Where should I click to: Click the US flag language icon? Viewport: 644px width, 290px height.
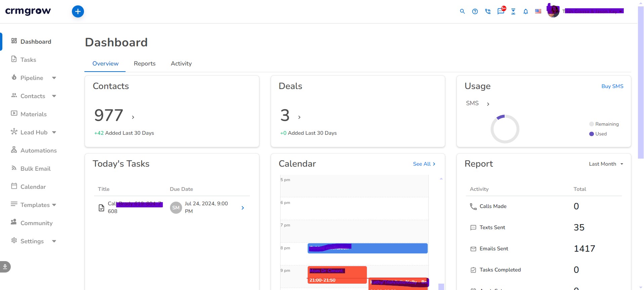click(538, 11)
